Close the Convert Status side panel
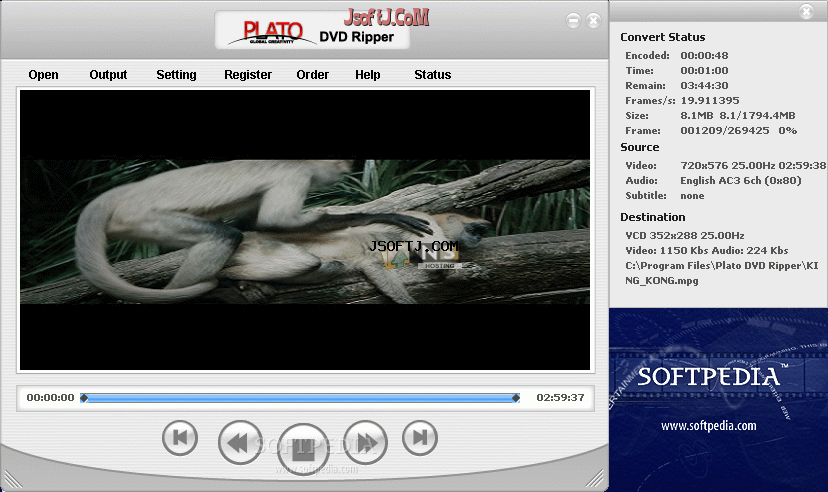 coord(806,11)
